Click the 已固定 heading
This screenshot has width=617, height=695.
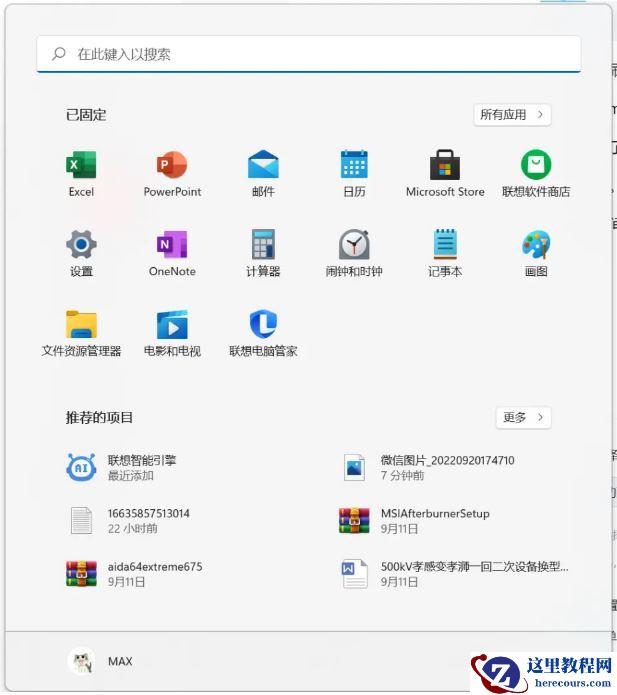tap(86, 115)
